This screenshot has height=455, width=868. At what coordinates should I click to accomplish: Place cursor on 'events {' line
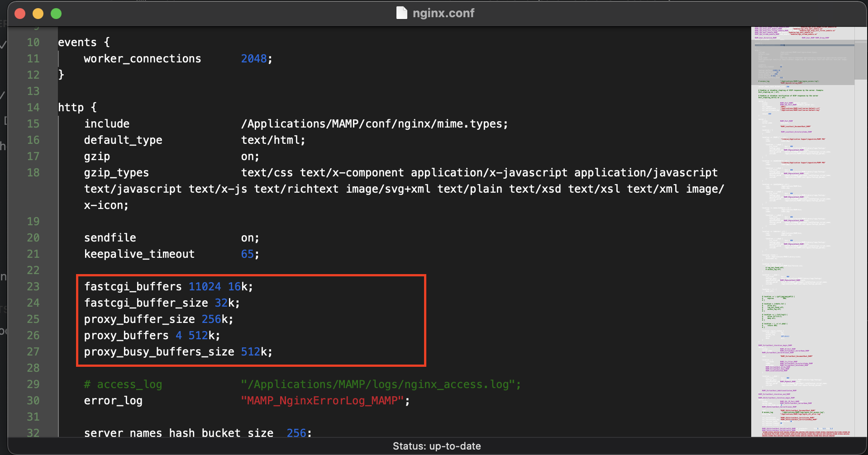84,43
